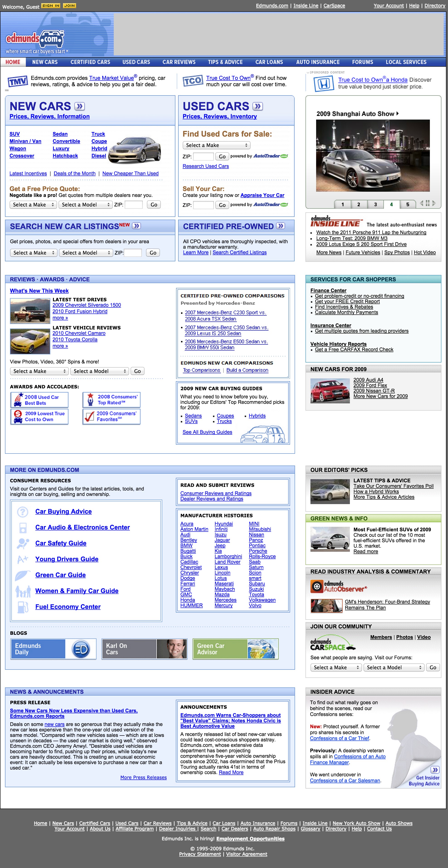
Task: Open Select a Make dropdown in CarSpace forums
Action: point(336,667)
